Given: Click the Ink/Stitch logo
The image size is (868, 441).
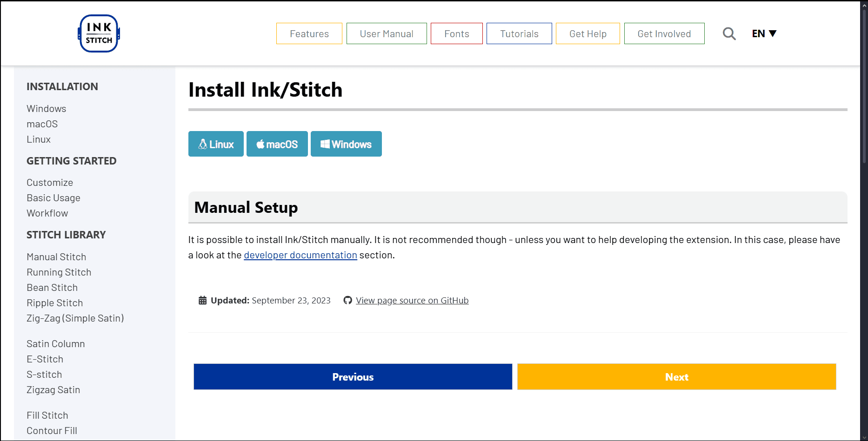Looking at the screenshot, I should [99, 33].
